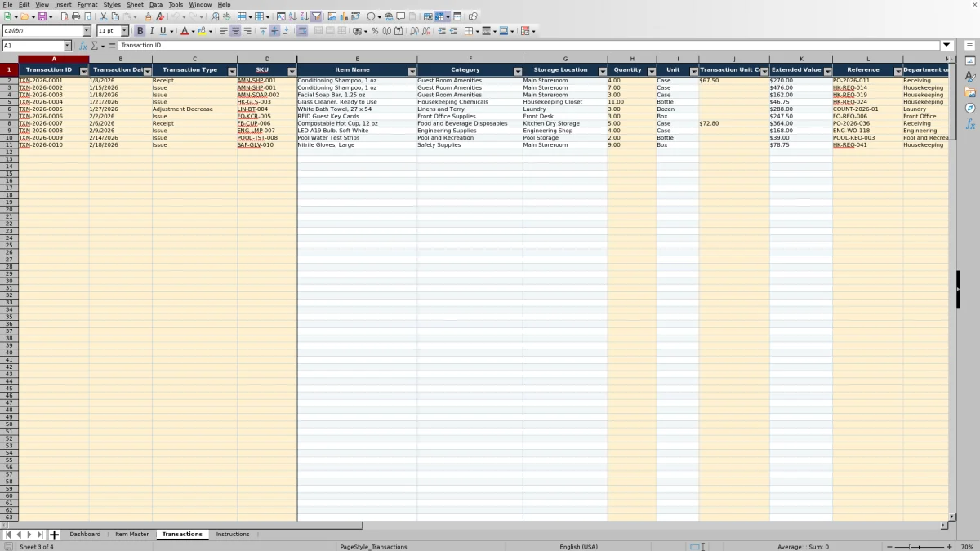Open the Data menu
The image size is (980, 551).
[x=156, y=4]
